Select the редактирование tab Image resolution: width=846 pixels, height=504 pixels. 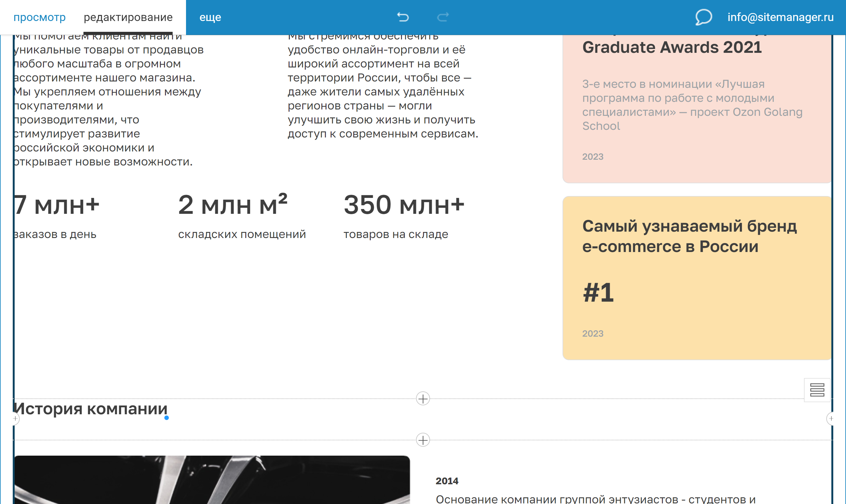coord(128,17)
